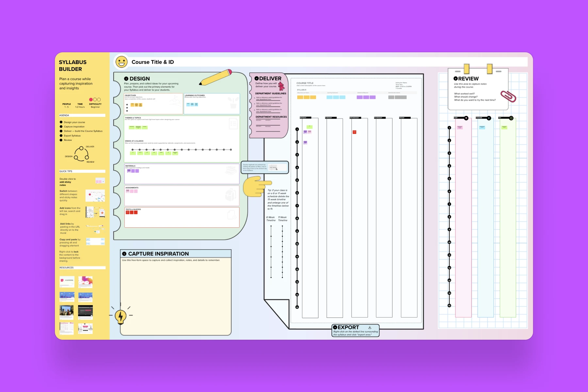Check the first bullet under OBJECTIVES
Image resolution: width=588 pixels, height=392 pixels.
coord(127,105)
